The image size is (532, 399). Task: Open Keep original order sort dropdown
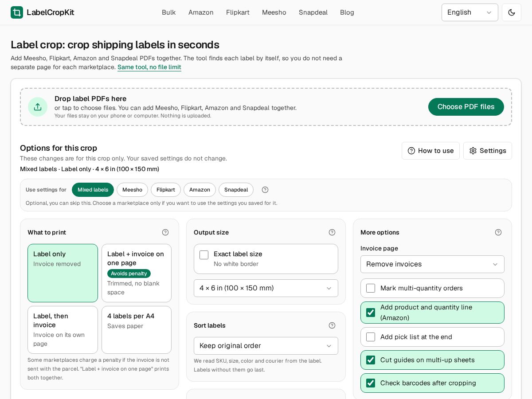pyautogui.click(x=266, y=346)
